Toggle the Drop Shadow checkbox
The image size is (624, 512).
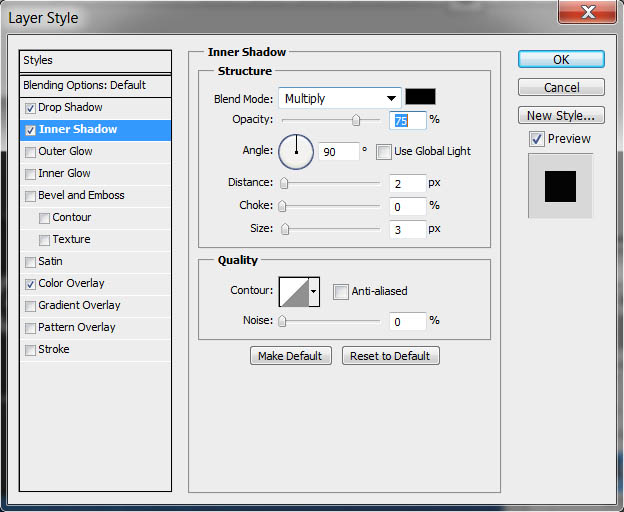click(30, 108)
